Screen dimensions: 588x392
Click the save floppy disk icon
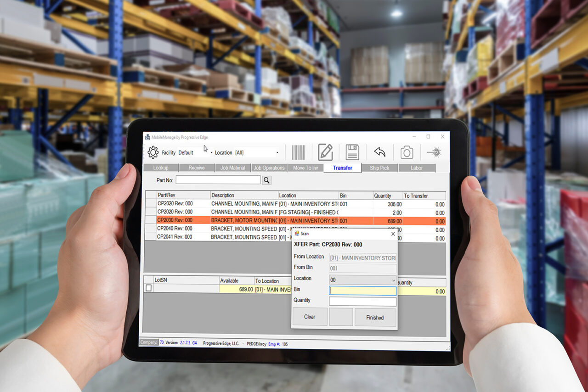pos(352,152)
